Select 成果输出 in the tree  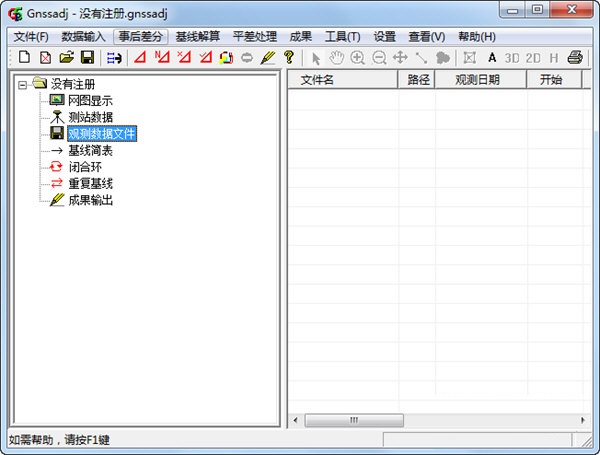[x=90, y=200]
